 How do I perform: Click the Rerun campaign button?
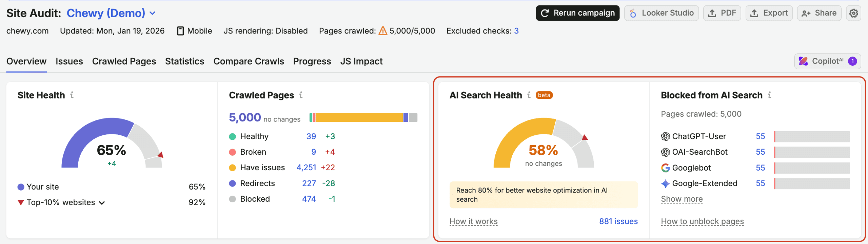tap(578, 13)
